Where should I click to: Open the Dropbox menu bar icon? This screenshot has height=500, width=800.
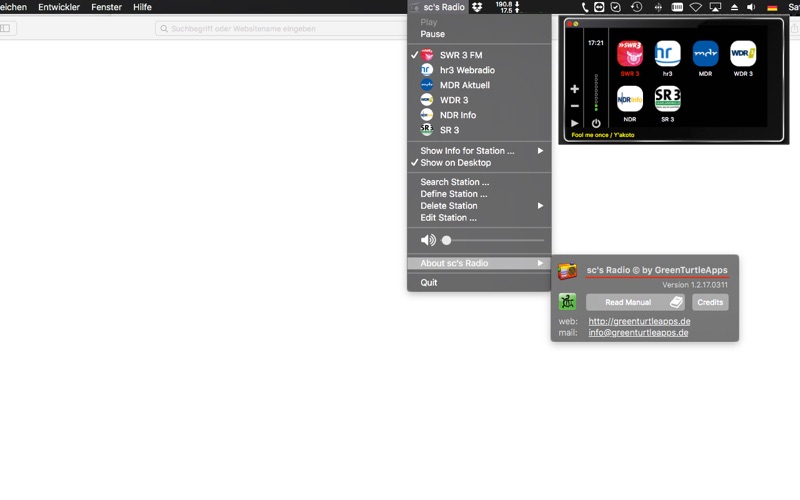[477, 7]
